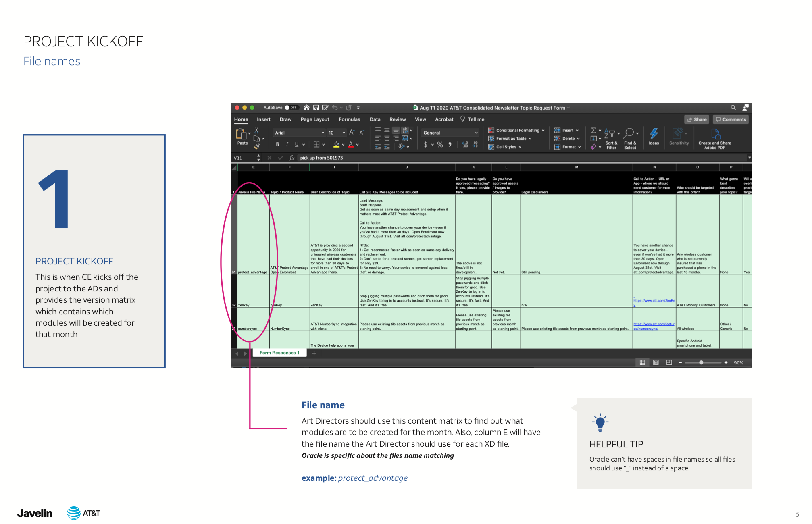
Task: Click the Percent Style icon
Action: [x=440, y=145]
